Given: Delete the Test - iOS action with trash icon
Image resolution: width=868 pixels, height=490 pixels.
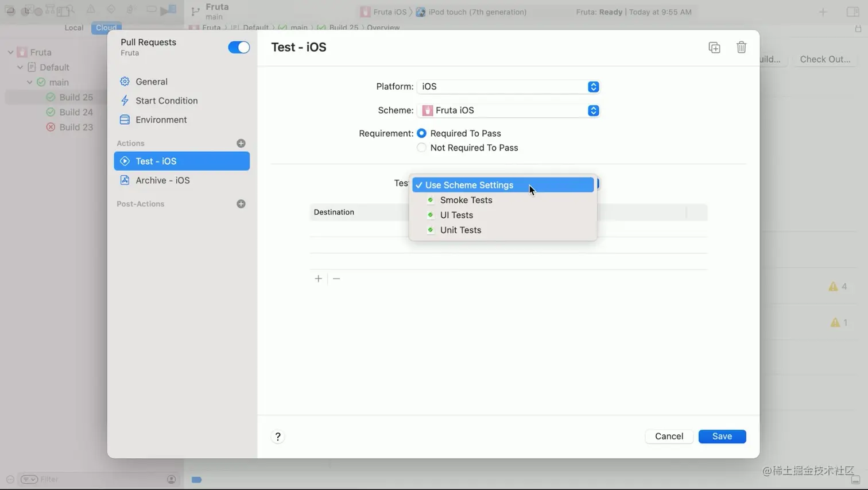Looking at the screenshot, I should pos(741,47).
